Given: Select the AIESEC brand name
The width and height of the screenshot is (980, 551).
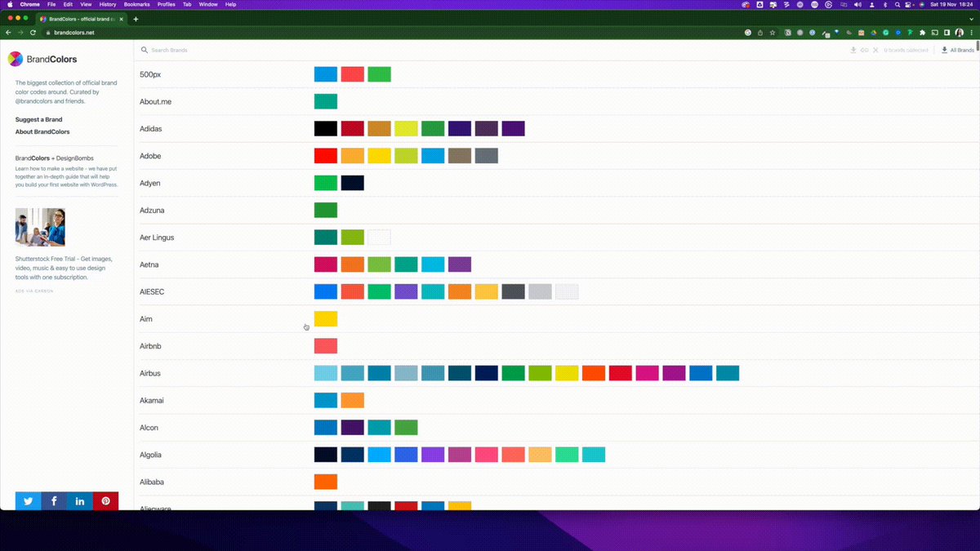Looking at the screenshot, I should (x=152, y=292).
